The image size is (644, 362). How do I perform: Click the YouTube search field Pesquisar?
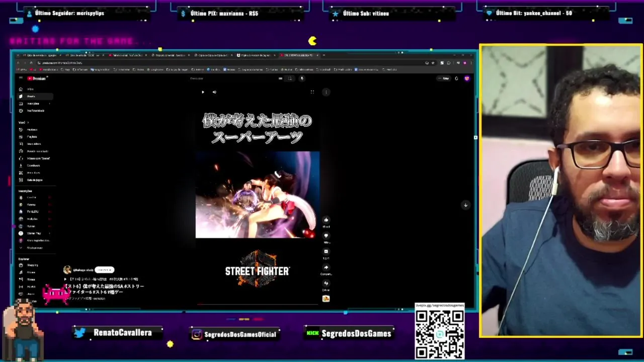pyautogui.click(x=231, y=78)
